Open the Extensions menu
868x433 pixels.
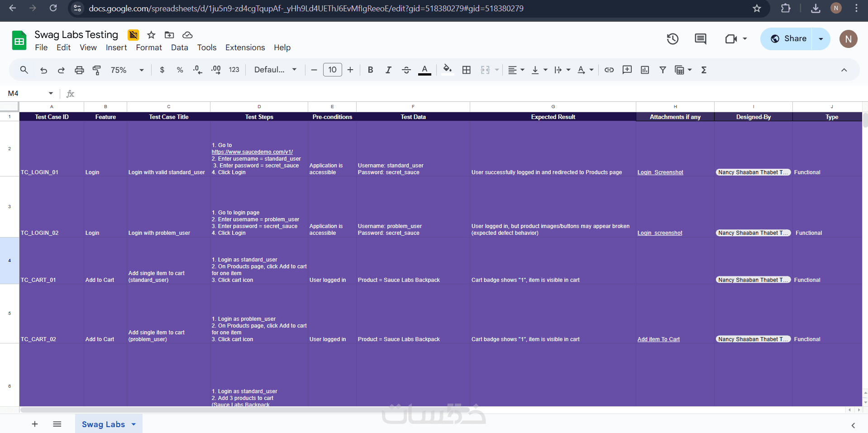(x=245, y=48)
